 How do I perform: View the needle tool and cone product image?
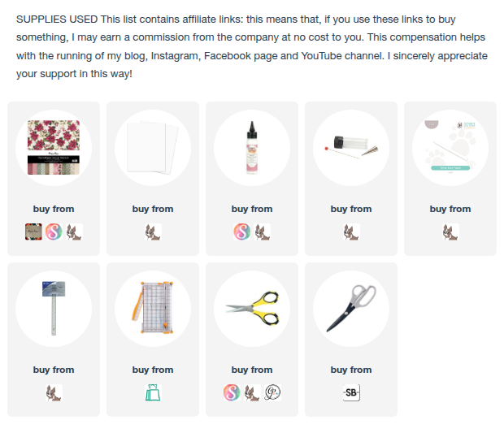click(351, 148)
